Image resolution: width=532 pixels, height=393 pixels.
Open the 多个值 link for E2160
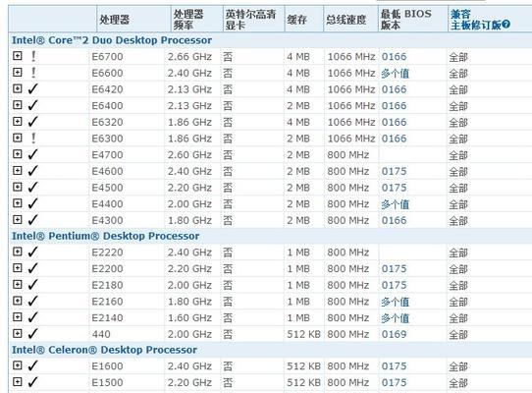395,302
